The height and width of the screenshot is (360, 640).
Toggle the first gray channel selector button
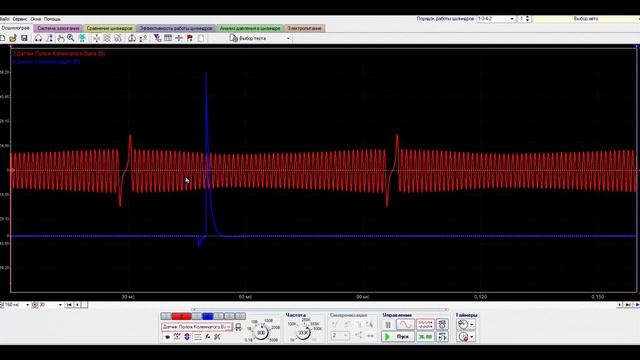click(x=166, y=316)
